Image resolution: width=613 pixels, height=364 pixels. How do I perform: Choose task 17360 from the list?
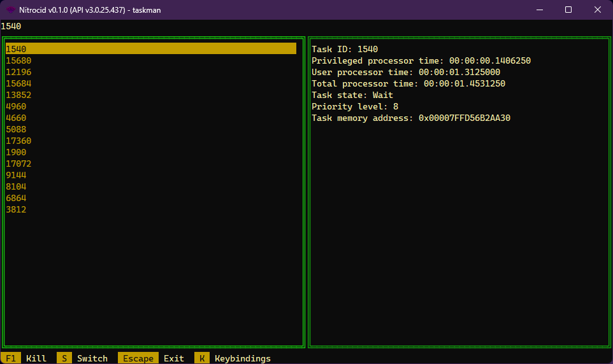coord(18,141)
